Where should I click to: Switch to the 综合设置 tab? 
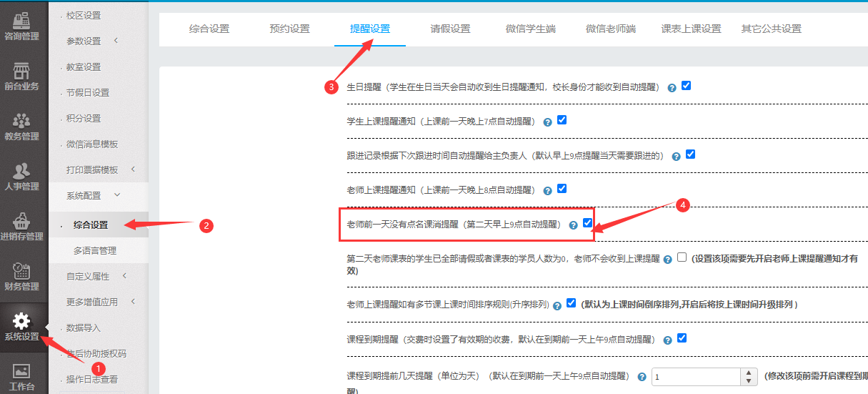point(209,29)
